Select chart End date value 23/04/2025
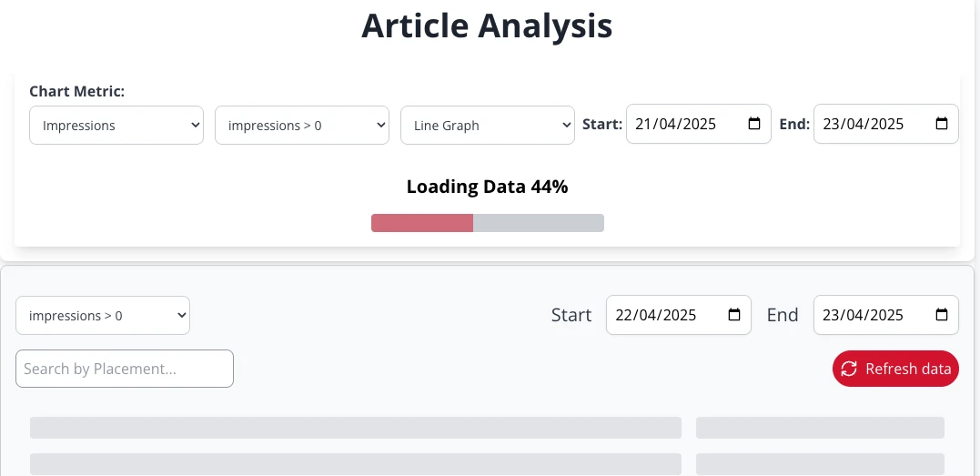The width and height of the screenshot is (980, 476). pyautogui.click(x=863, y=125)
